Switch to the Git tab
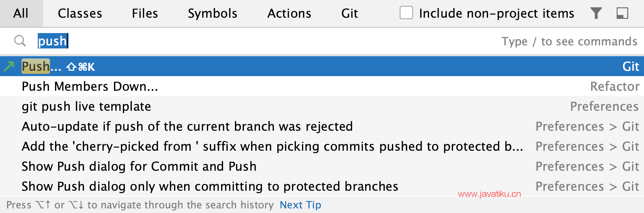644x213 pixels. (350, 13)
